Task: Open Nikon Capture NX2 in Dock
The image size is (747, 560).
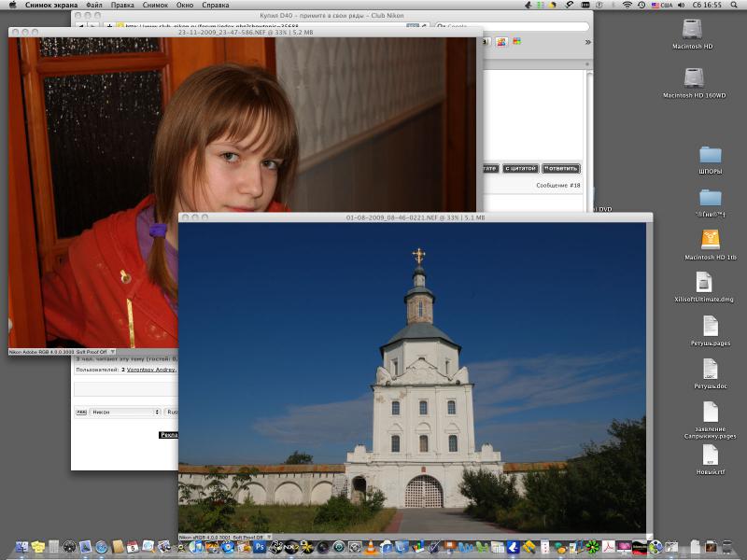Action: [x=290, y=547]
